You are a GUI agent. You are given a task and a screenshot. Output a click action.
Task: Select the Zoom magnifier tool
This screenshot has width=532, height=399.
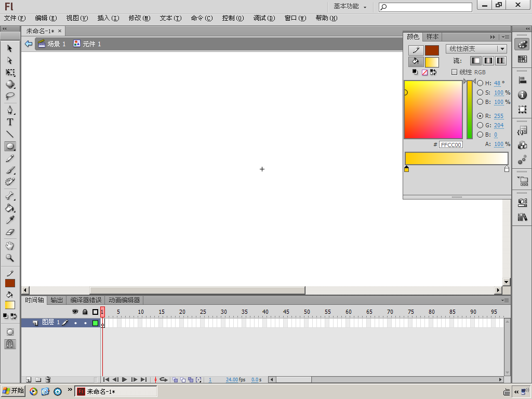(10, 258)
